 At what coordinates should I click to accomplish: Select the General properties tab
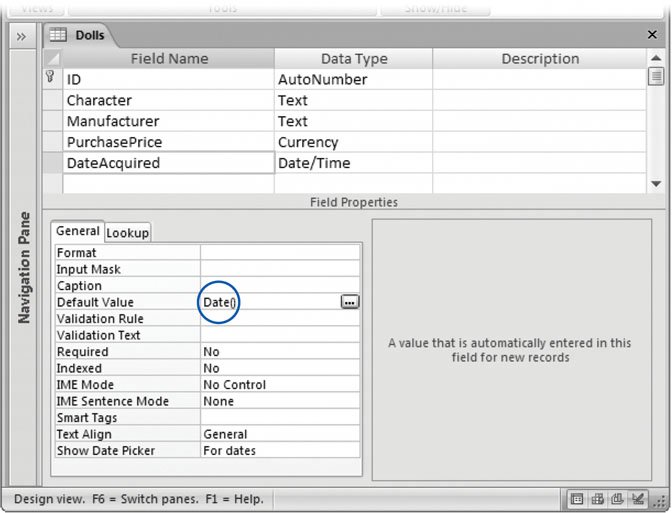[77, 231]
